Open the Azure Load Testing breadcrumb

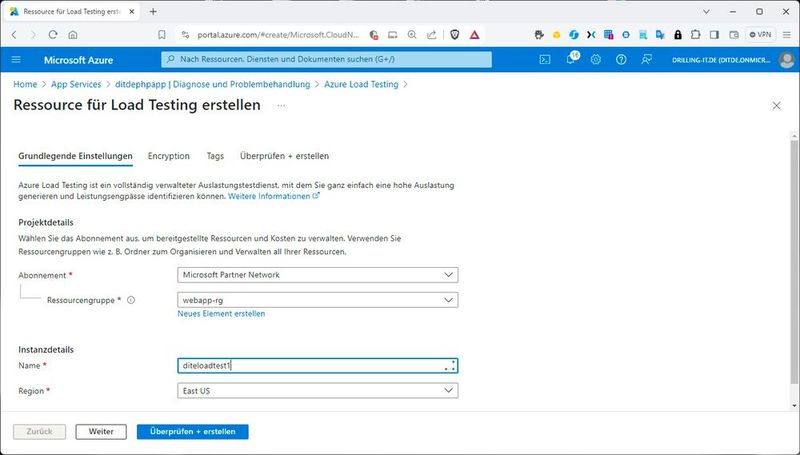[361, 84]
